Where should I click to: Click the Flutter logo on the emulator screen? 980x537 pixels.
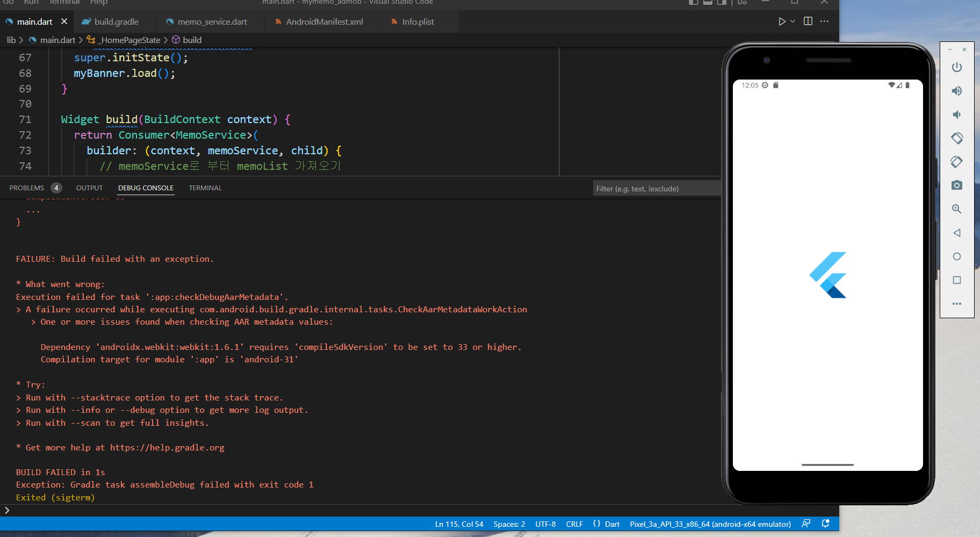tap(828, 275)
